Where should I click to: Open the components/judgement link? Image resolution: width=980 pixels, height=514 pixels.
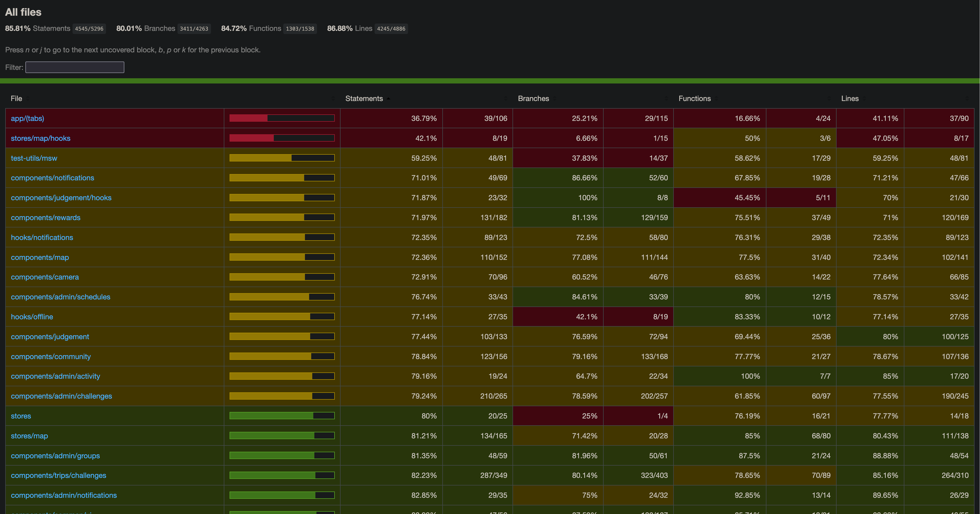[x=50, y=337]
